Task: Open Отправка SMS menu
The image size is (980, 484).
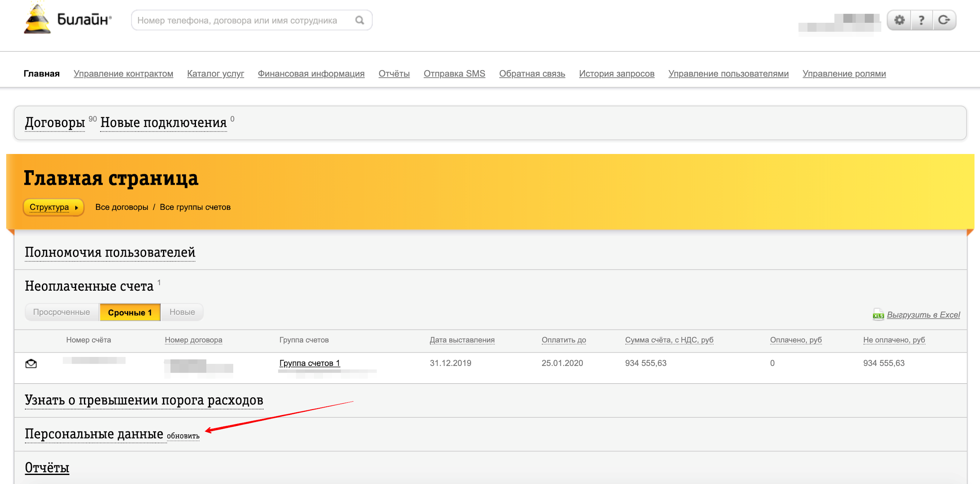Action: tap(454, 74)
